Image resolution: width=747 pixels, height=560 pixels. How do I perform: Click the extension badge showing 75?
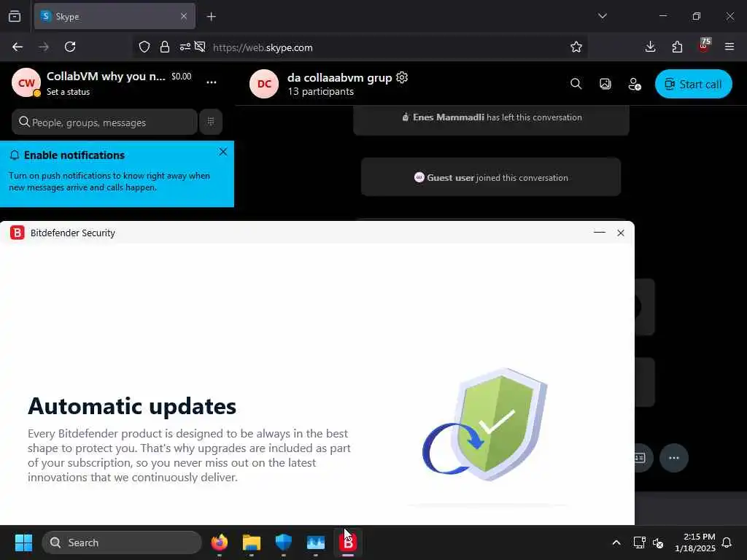(705, 44)
